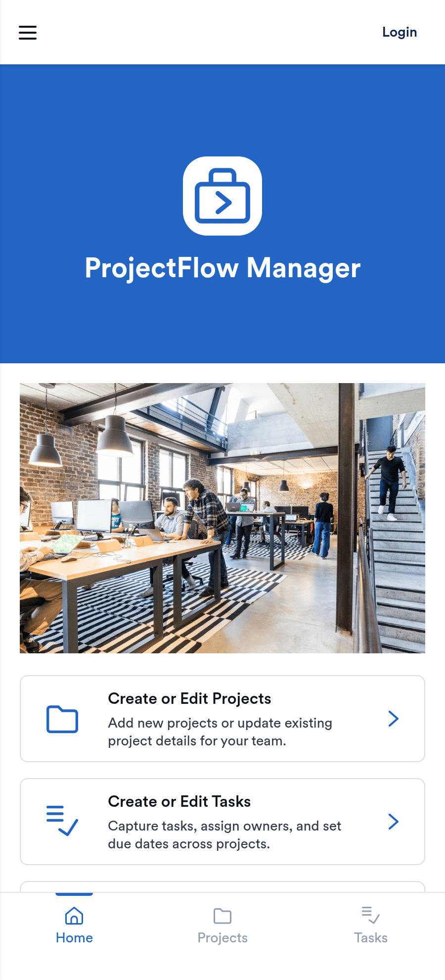The width and height of the screenshot is (445, 980).
Task: Switch to the Home tab label
Action: pyautogui.click(x=74, y=938)
